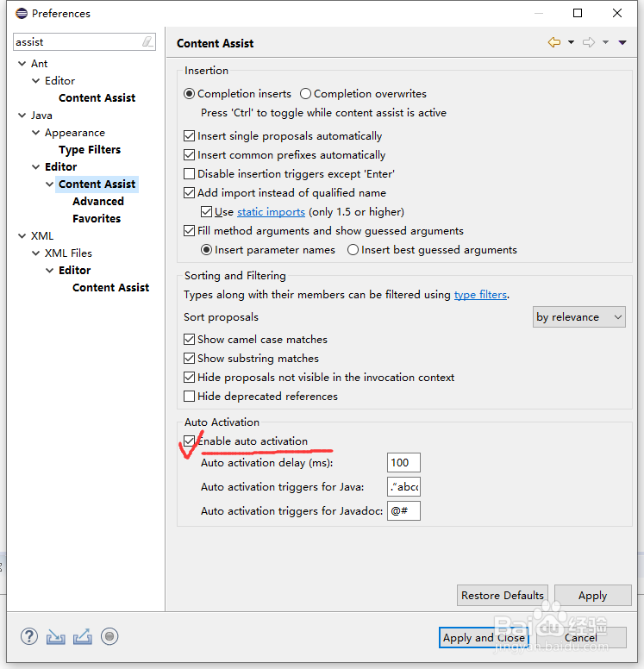Click the Eclipse logo in title bar

point(19,13)
